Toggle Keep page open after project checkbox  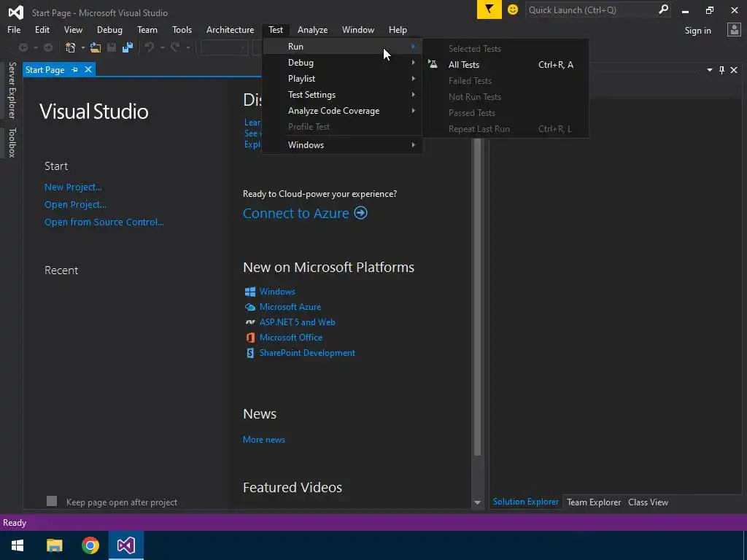click(52, 501)
